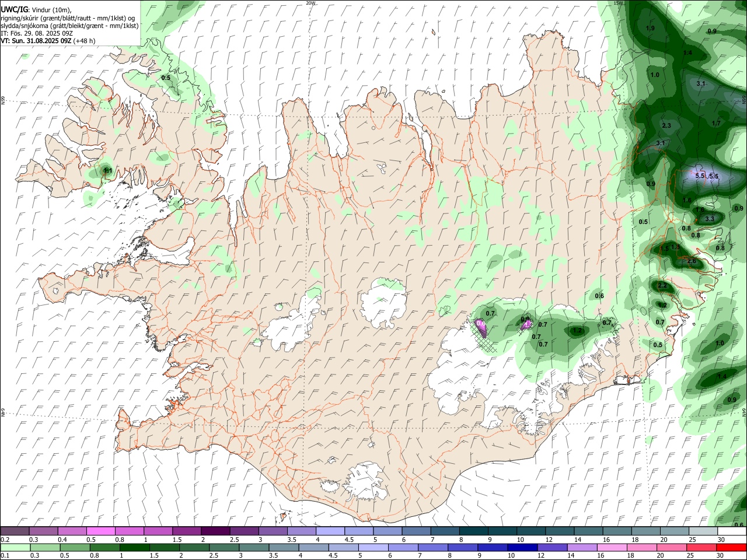Image resolution: width=747 pixels, height=560 pixels.
Task: Click the '20W' longitude label at top
Action: pos(310,3)
